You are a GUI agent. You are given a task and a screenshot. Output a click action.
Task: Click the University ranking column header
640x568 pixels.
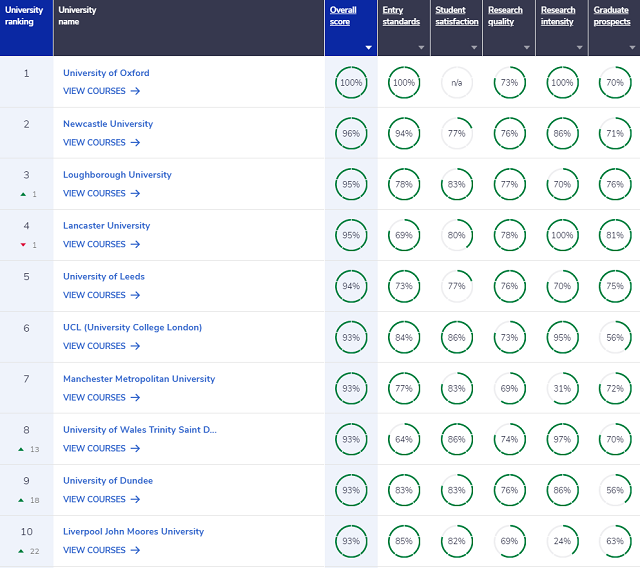click(x=27, y=28)
